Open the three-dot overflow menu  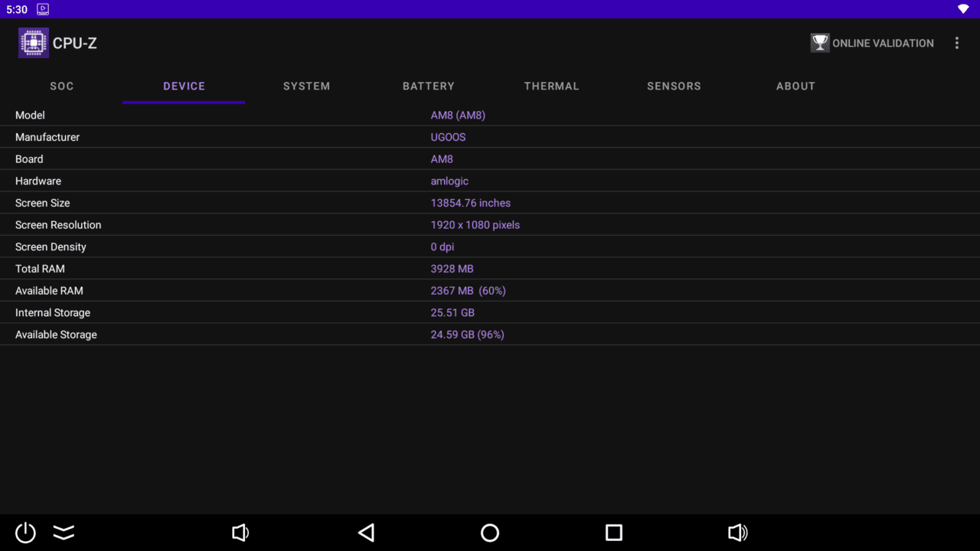point(956,43)
